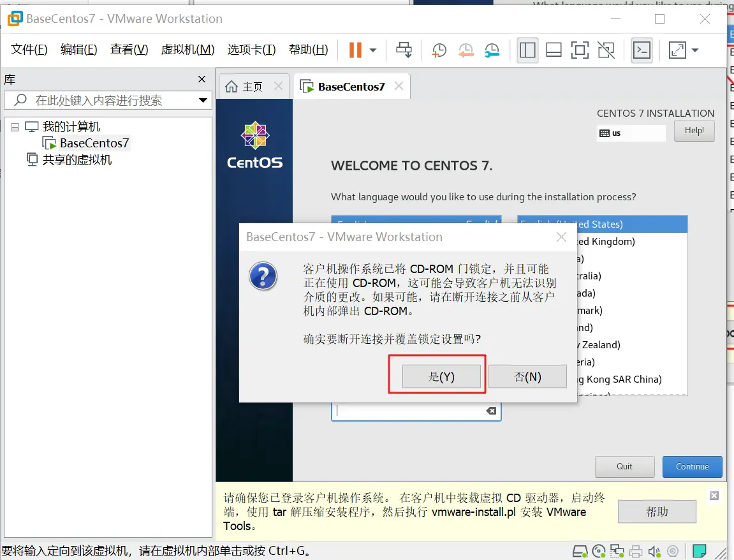Revert the virtual machine to its snapshot
The image size is (734, 560).
[x=466, y=50]
